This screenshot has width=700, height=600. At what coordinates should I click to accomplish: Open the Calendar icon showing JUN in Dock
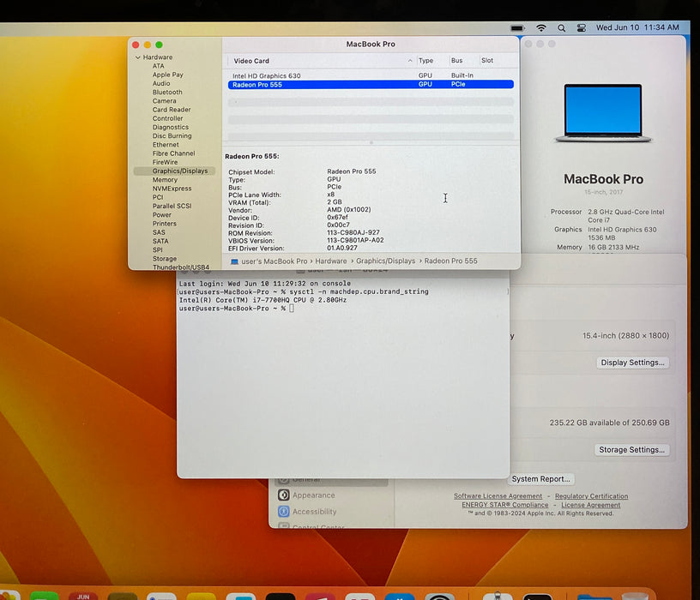[83, 597]
